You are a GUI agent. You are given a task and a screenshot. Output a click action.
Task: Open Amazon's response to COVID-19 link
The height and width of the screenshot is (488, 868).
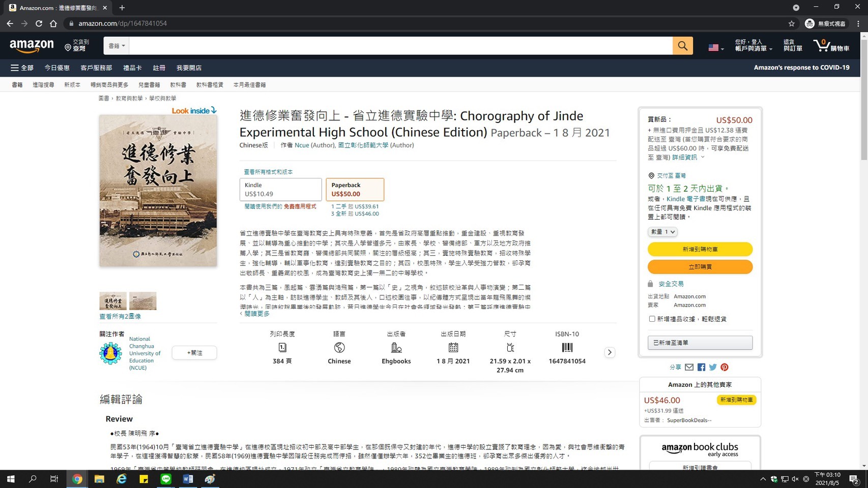tap(801, 67)
